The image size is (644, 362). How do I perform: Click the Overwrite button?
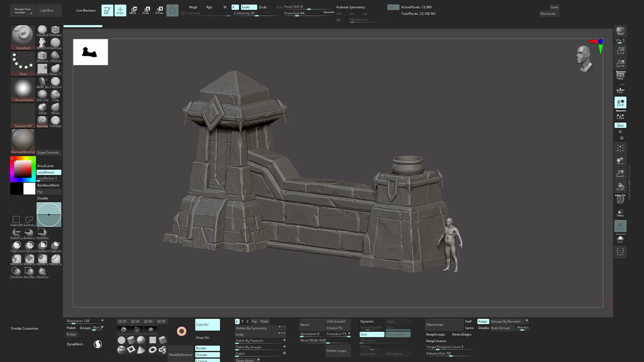pyautogui.click(x=548, y=14)
